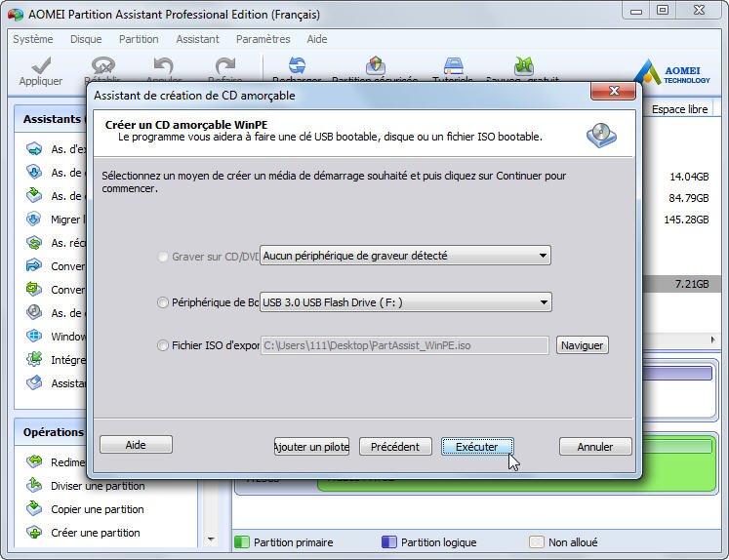729x560 pixels.
Task: Close the bootable CD wizard dialog
Action: pos(613,91)
